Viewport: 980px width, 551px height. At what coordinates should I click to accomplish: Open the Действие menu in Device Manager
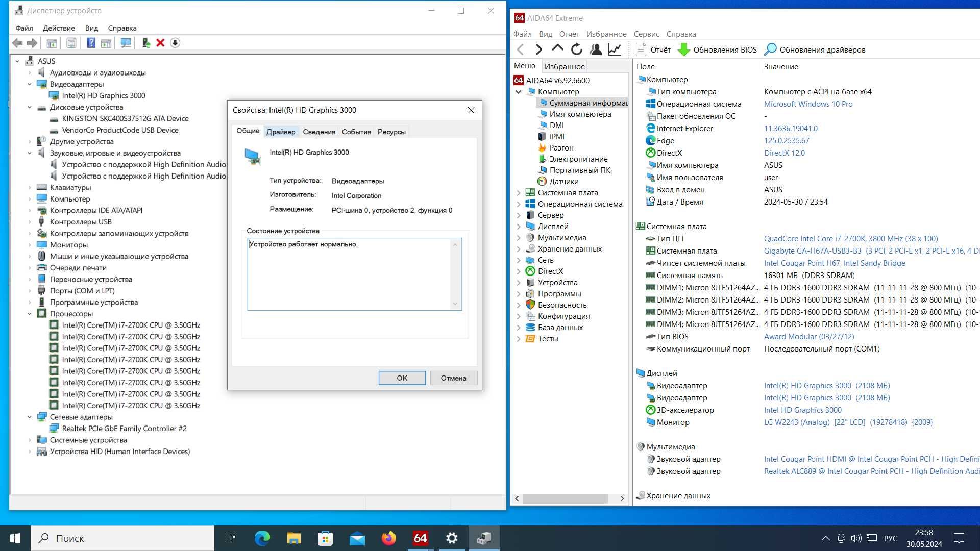(x=59, y=28)
